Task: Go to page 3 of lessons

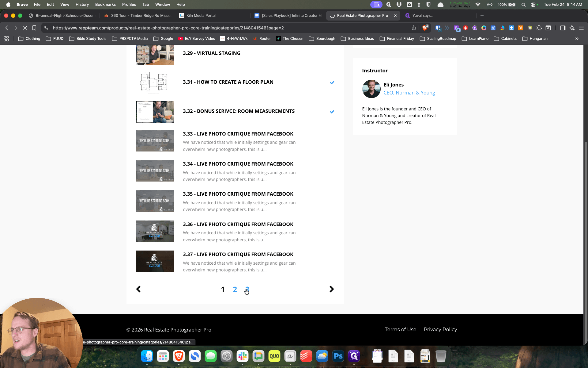Action: click(247, 289)
